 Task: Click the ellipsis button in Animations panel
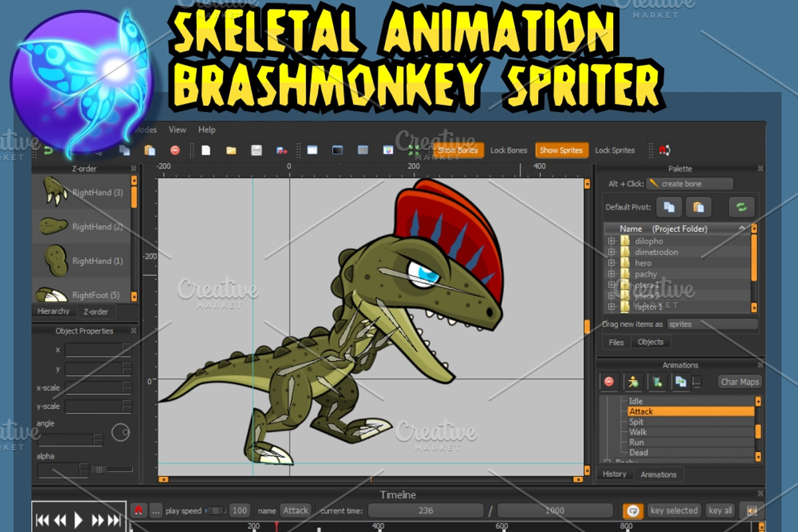(x=696, y=382)
